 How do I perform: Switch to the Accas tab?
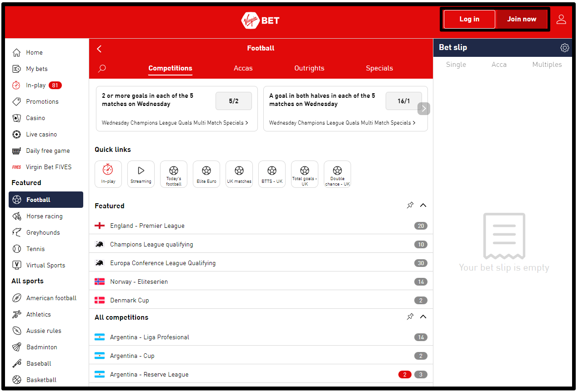(x=243, y=68)
